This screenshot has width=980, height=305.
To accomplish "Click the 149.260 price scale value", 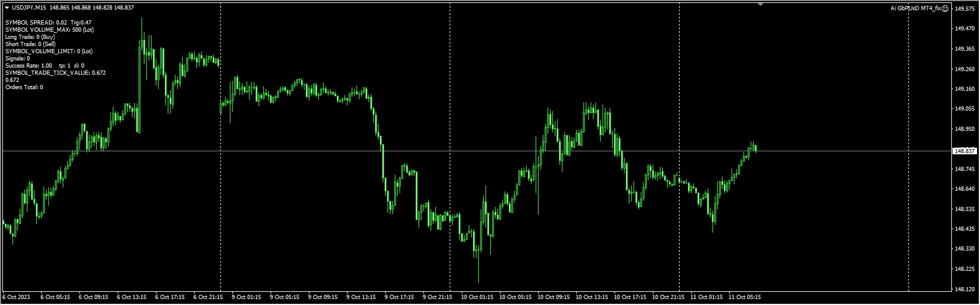I will (964, 69).
